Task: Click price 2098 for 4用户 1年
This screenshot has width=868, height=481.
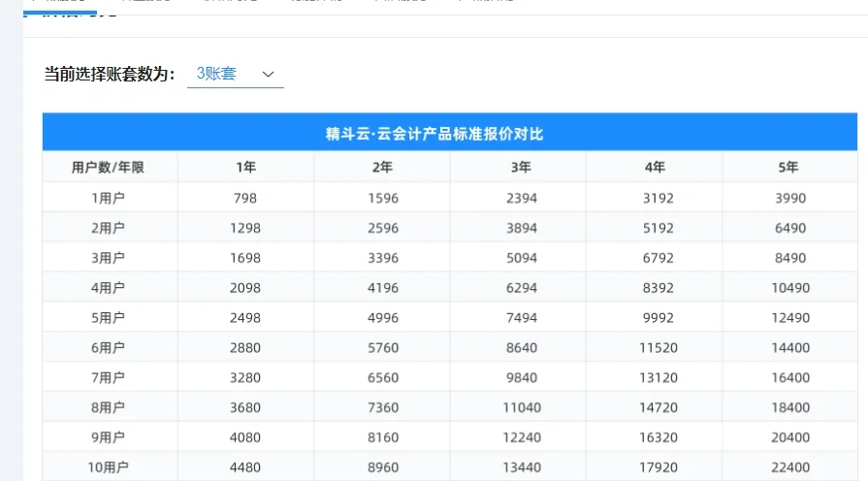Action: pos(245,288)
